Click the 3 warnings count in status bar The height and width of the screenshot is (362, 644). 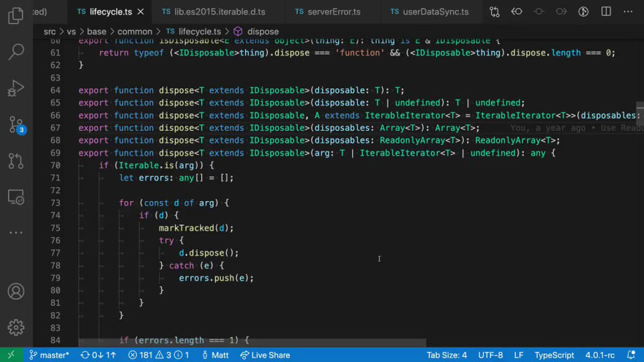[163, 355]
